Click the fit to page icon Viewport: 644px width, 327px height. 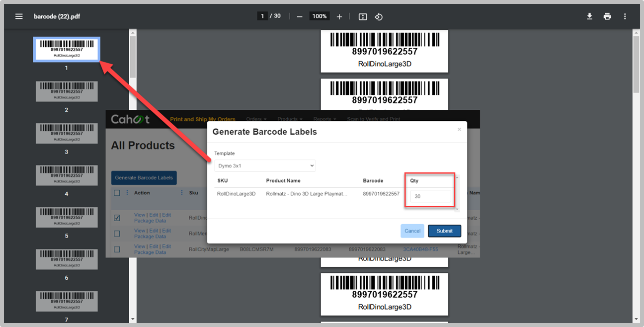(x=363, y=16)
